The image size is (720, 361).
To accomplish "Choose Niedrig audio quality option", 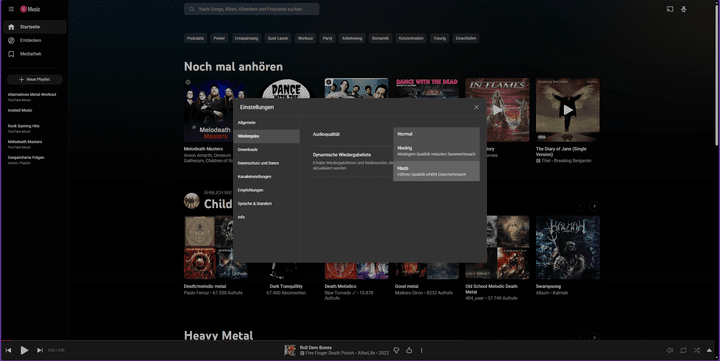I will coord(436,151).
